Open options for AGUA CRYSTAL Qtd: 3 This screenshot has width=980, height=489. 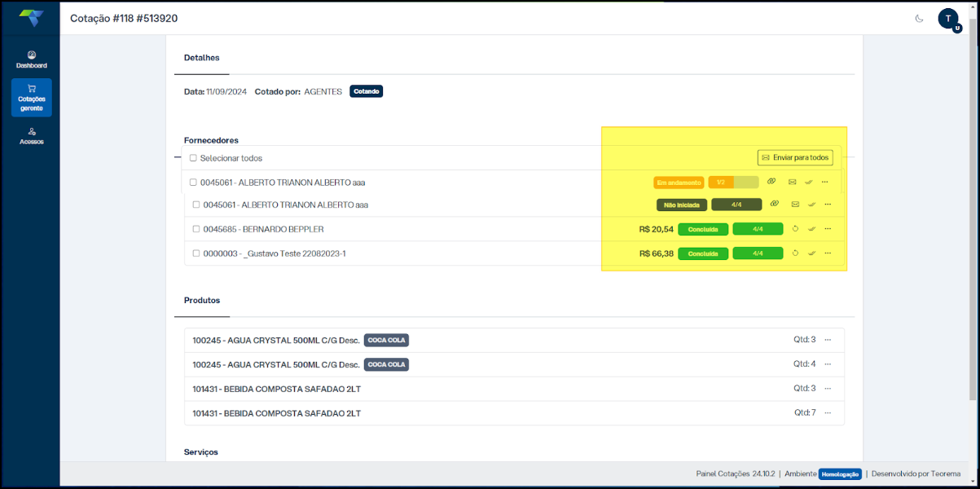pos(828,340)
